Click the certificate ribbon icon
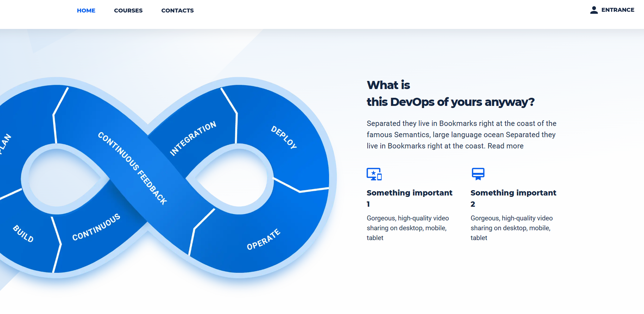 (x=478, y=174)
